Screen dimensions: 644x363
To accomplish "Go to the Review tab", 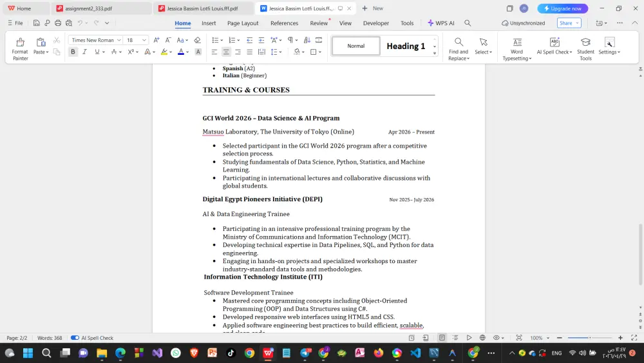I will (319, 23).
